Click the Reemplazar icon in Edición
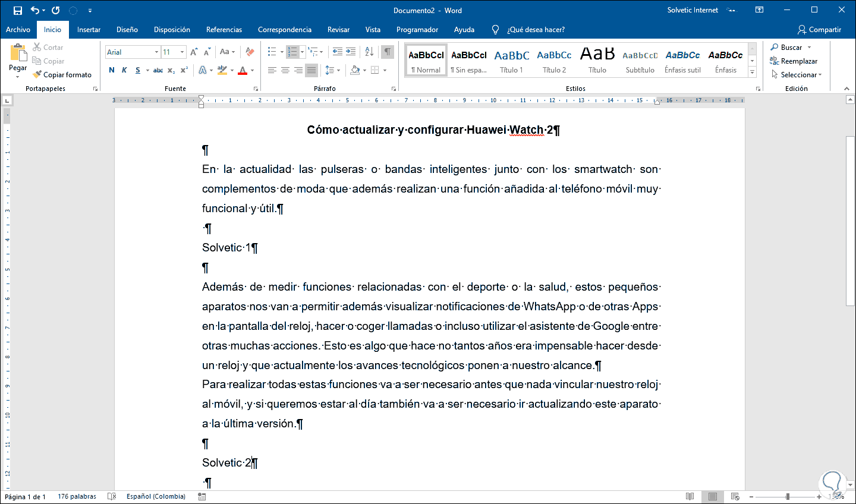 (774, 61)
